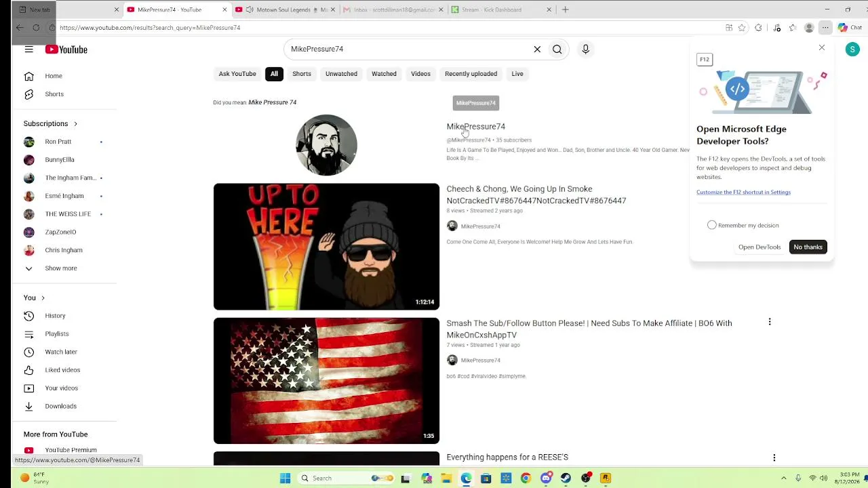The height and width of the screenshot is (488, 868).
Task: Start voice search with the microphone
Action: 586,49
